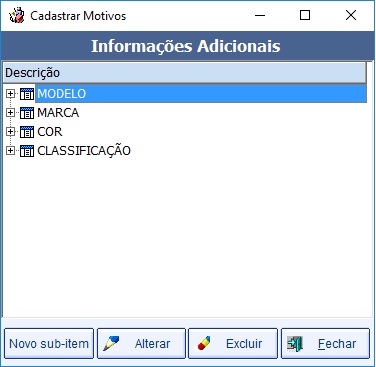376x367 pixels.
Task: Select the MARCA item in the list
Action: 58,113
